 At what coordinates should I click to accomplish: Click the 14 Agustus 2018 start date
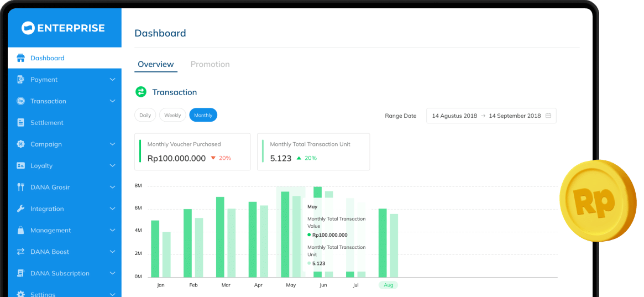click(x=454, y=116)
